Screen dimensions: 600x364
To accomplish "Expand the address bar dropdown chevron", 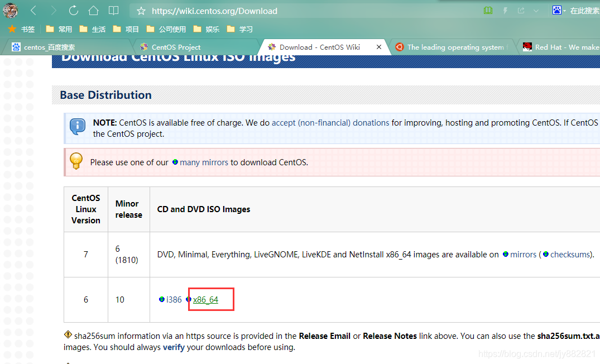I will (536, 11).
